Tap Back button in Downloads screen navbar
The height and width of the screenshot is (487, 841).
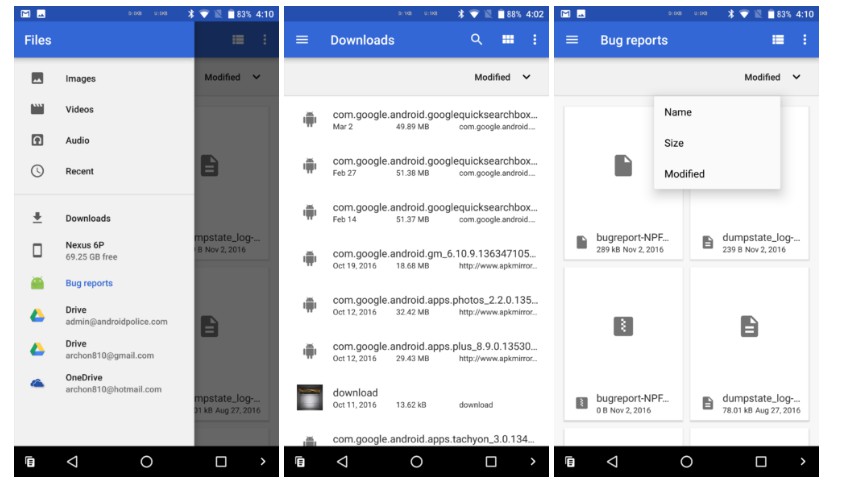(x=342, y=461)
